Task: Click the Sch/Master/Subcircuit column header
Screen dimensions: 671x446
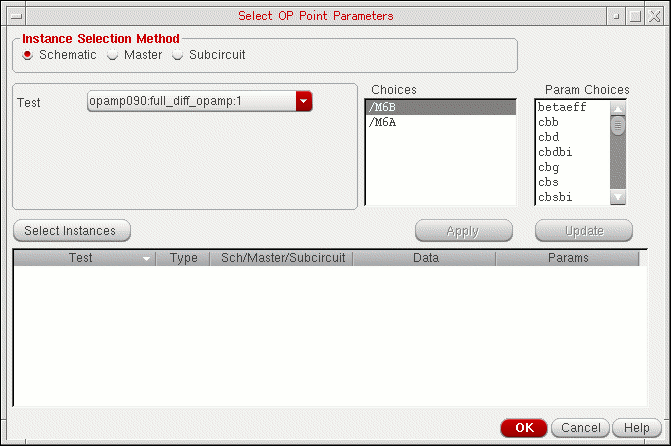Action: (282, 258)
